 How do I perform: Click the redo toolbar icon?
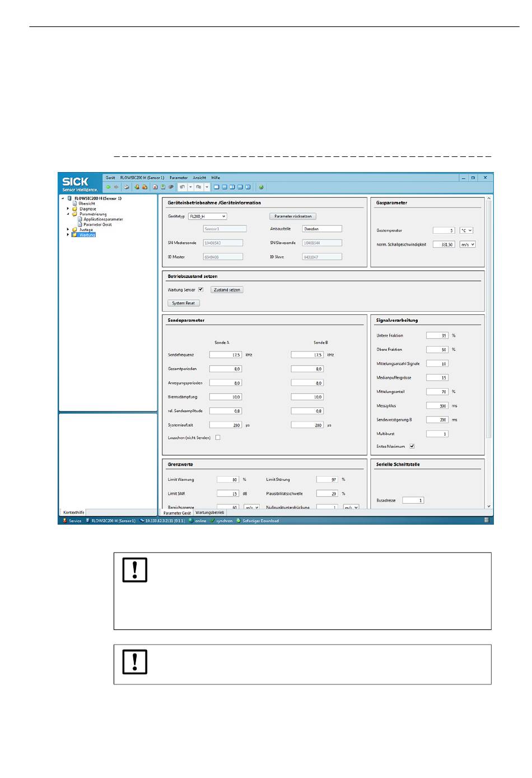point(198,187)
